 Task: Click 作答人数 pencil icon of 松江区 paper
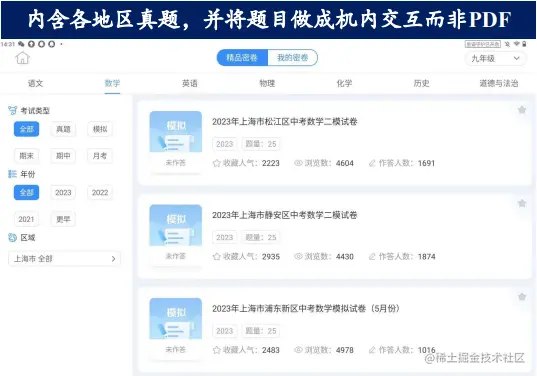[372, 163]
